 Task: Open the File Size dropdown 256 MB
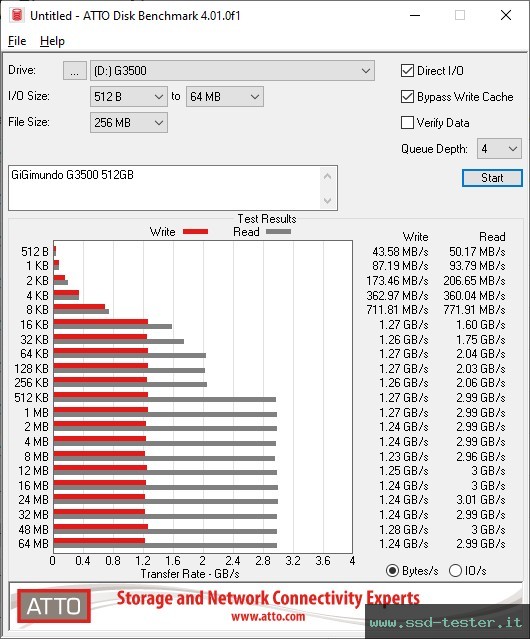129,123
